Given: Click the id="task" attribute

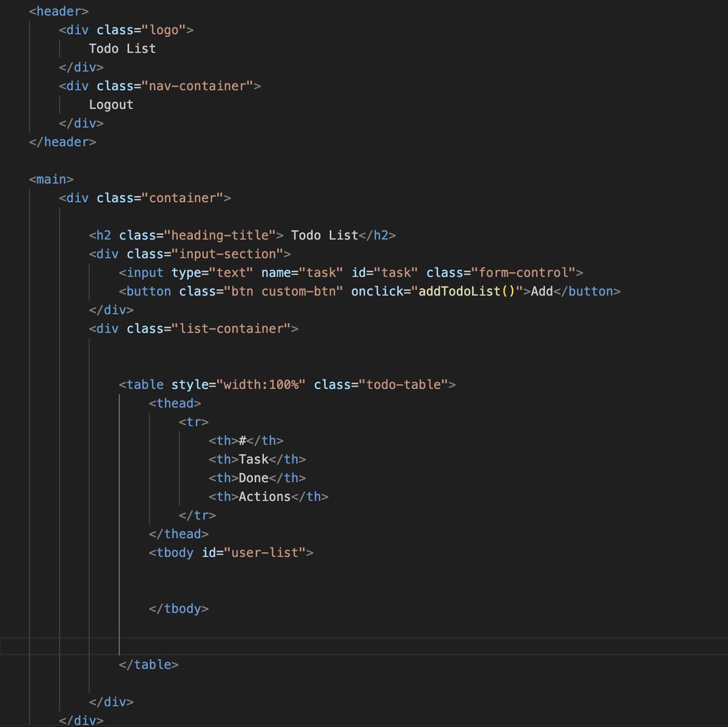Looking at the screenshot, I should 385,272.
